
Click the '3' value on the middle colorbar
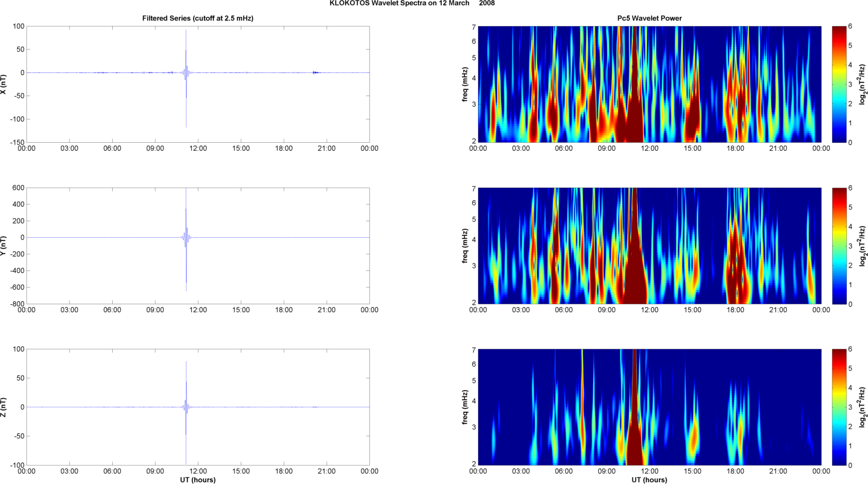click(850, 246)
